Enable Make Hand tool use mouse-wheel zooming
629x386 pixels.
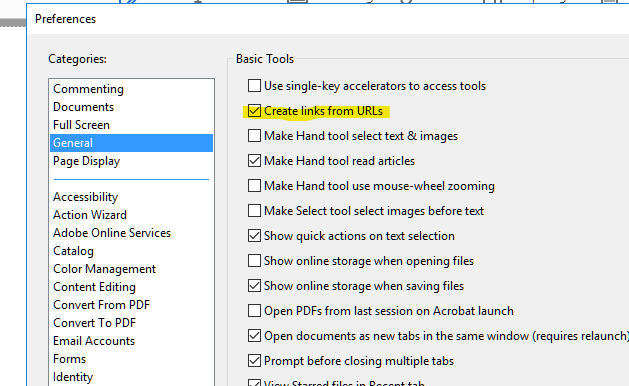point(254,186)
